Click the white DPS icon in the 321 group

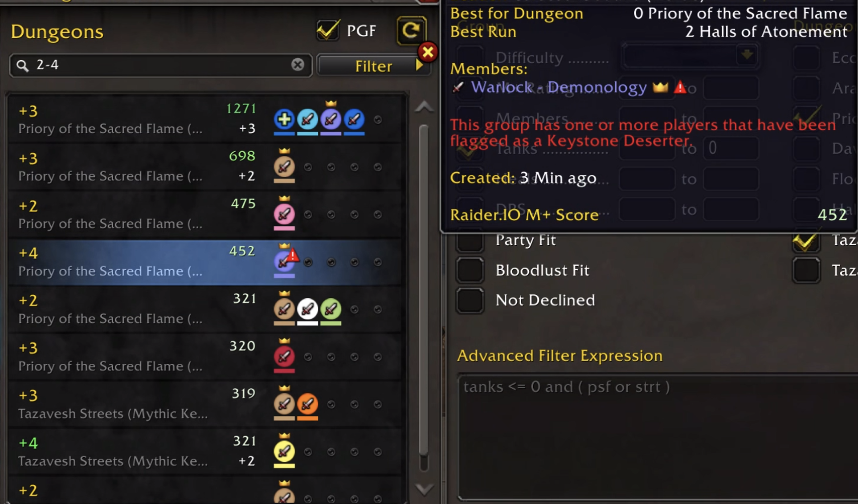(307, 309)
